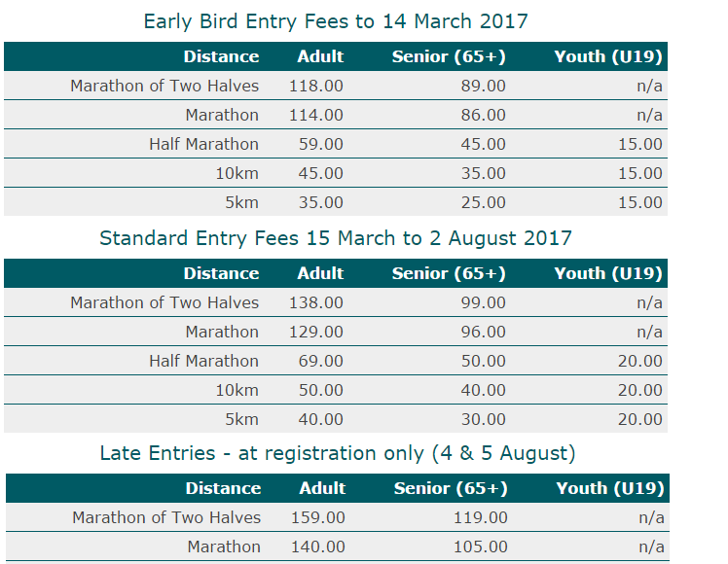The image size is (728, 564).
Task: Select Standard Marathon adult fee 129.00
Action: pos(316,333)
